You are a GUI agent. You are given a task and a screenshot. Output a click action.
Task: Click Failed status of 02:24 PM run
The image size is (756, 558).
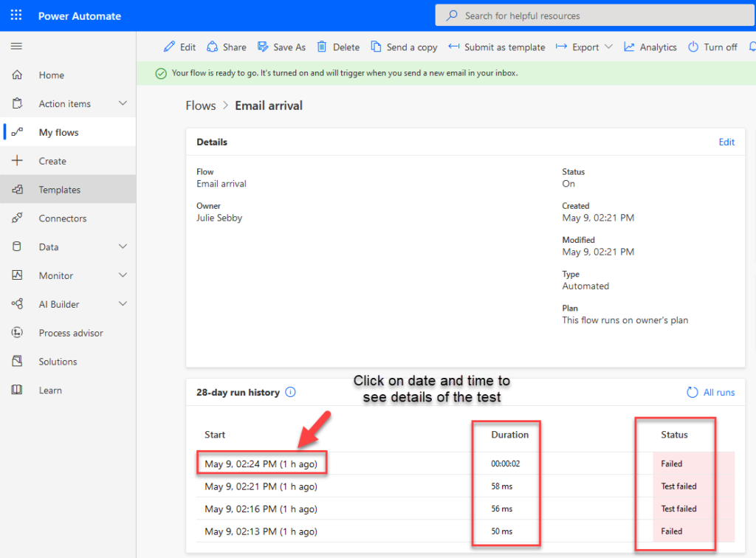point(671,464)
